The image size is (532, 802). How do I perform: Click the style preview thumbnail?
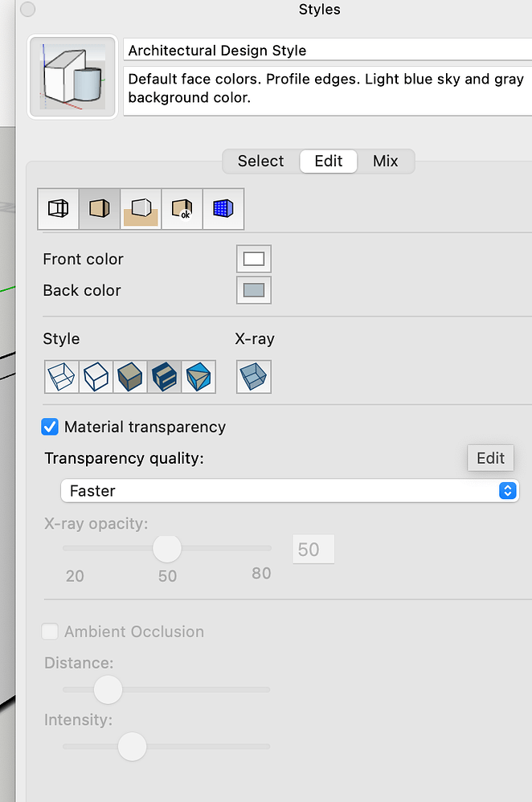click(x=73, y=77)
